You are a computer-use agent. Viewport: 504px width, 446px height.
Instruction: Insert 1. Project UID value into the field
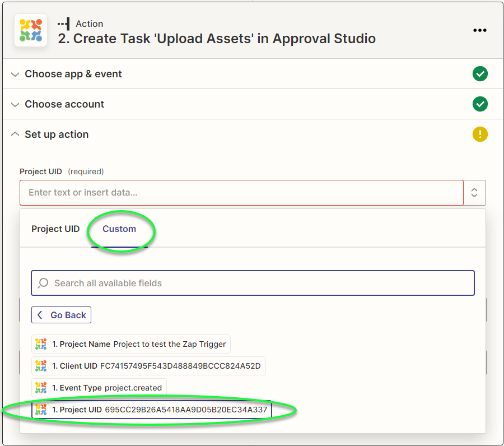[151, 410]
